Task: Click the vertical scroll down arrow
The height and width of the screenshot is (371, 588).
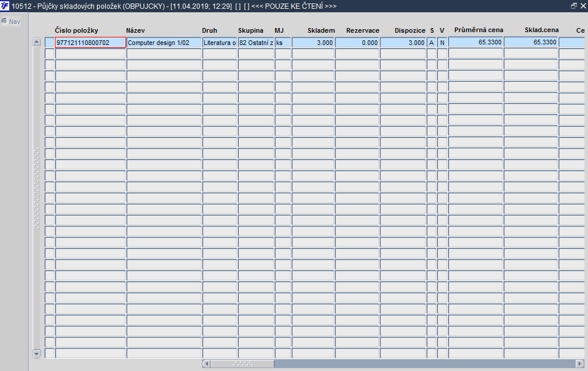Action: point(36,353)
